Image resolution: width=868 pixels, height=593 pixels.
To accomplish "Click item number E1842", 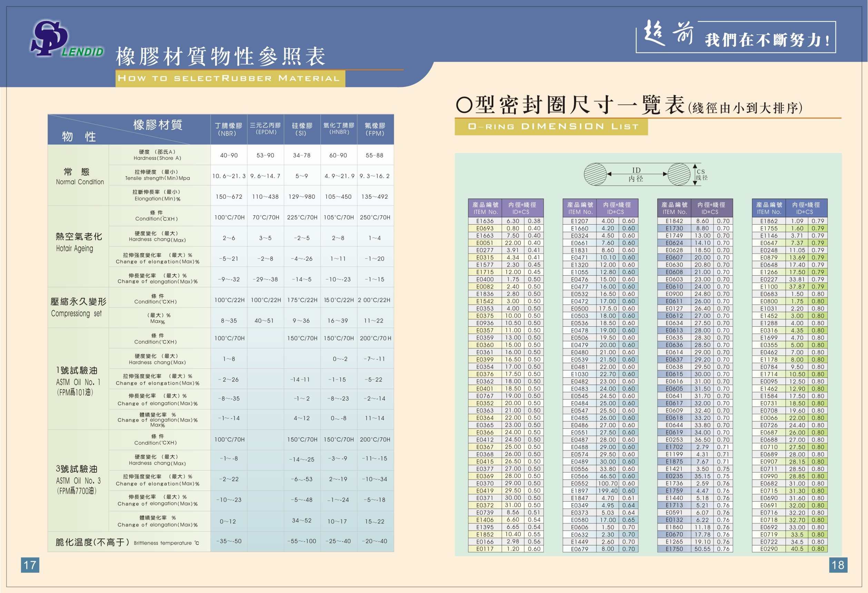I will pos(674,221).
